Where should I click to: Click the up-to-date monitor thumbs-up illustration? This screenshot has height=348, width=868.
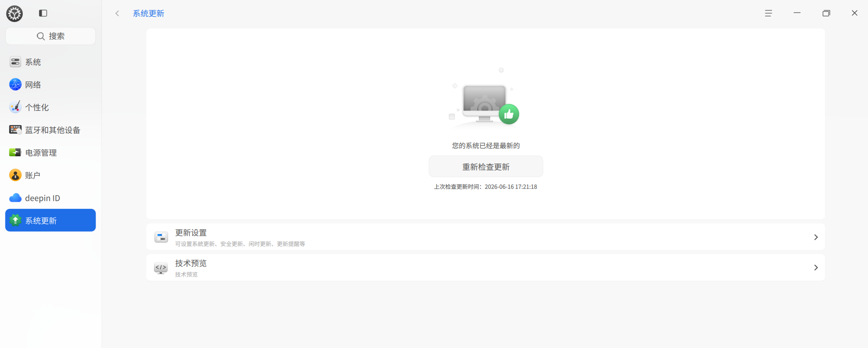click(485, 99)
